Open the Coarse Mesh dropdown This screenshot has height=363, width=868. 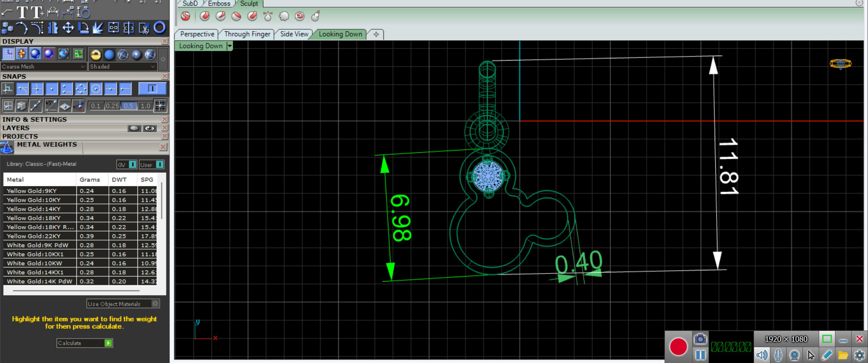point(43,66)
